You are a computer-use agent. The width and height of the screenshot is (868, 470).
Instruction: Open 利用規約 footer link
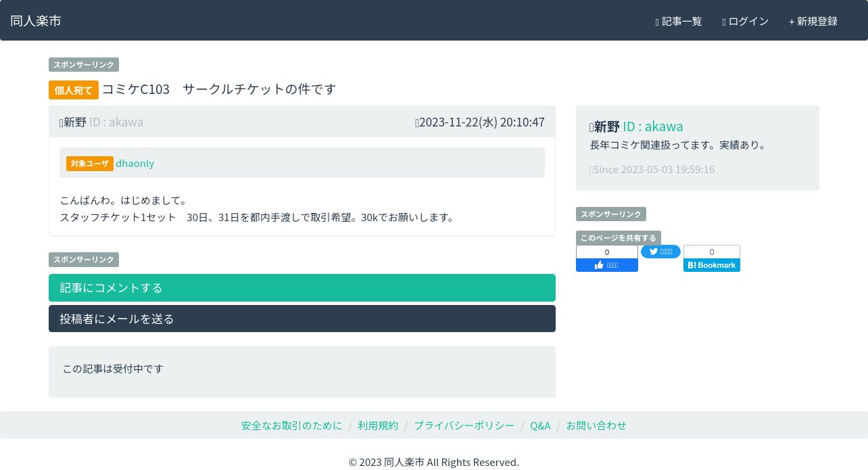pyautogui.click(x=378, y=425)
